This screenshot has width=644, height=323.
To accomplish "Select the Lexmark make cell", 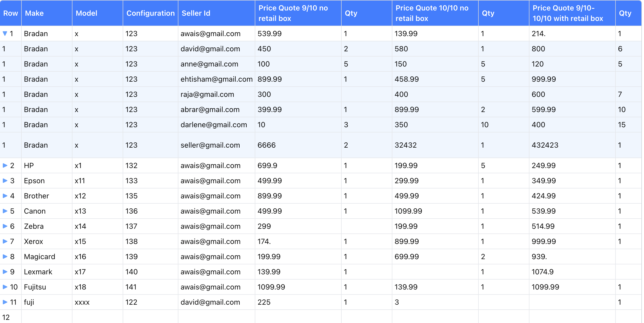I will point(47,272).
